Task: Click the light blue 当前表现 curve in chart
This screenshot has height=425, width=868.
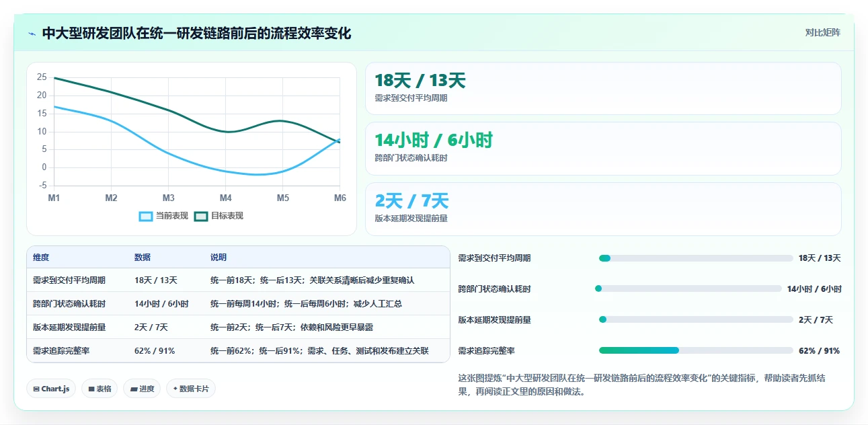Action: [168, 154]
